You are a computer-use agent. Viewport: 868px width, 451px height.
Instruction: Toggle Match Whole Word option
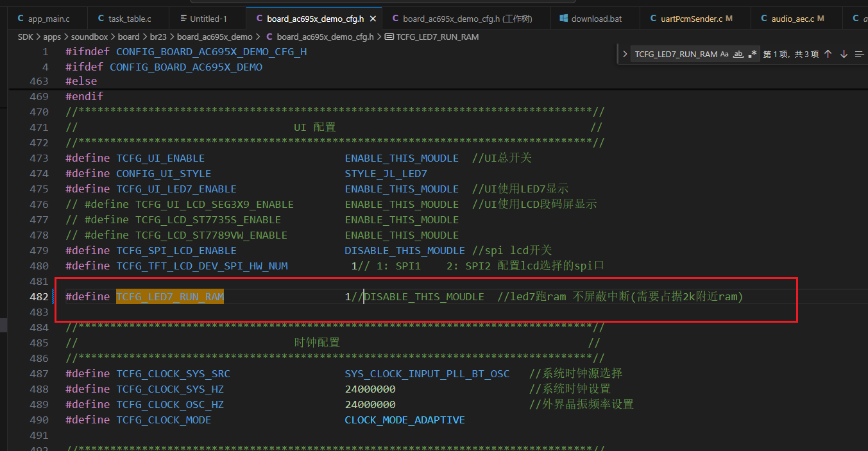pos(738,55)
